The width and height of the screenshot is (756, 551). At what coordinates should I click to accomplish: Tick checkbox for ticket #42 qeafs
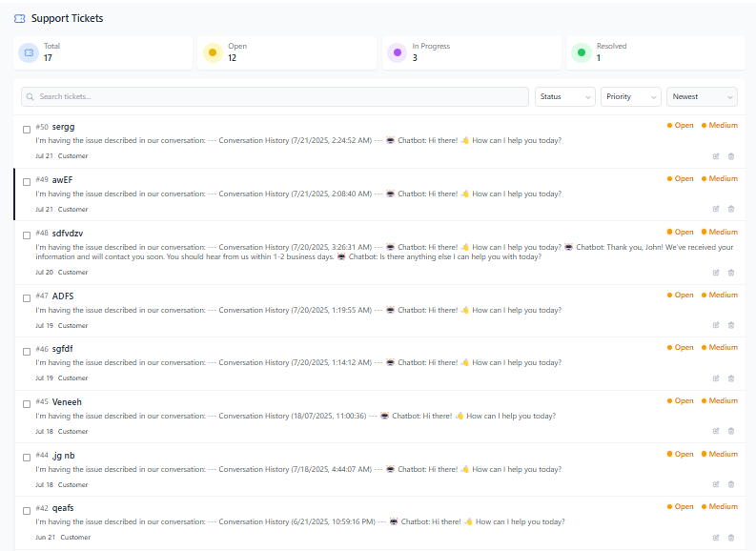coord(27,511)
